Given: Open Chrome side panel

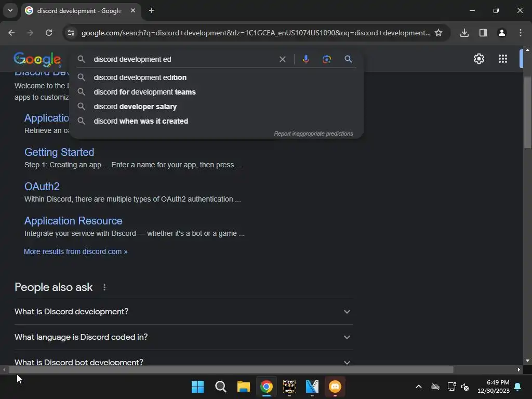Looking at the screenshot, I should 483,33.
